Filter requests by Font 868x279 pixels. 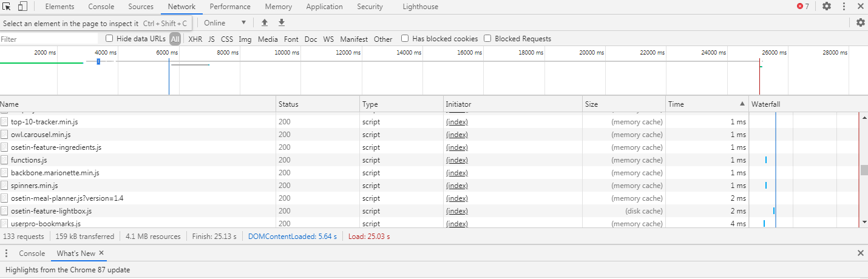(291, 39)
